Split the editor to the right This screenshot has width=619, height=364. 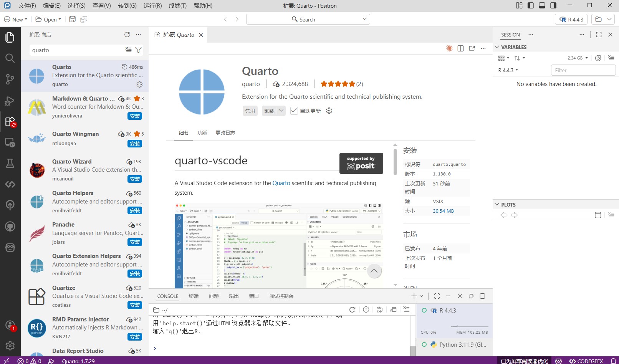pyautogui.click(x=460, y=48)
